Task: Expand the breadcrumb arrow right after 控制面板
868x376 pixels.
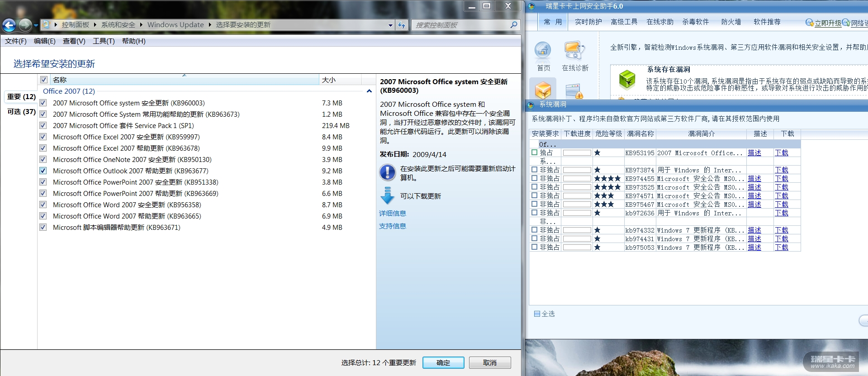Action: (96, 25)
